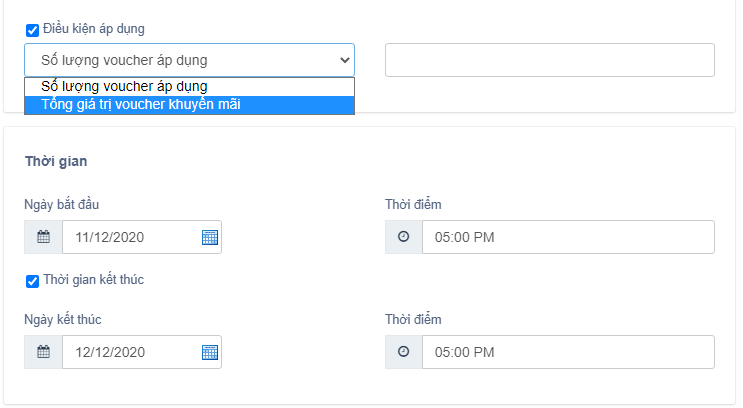The width and height of the screenshot is (743, 408).
Task: Click the start date field showing 11/12/2020
Action: [x=130, y=237]
